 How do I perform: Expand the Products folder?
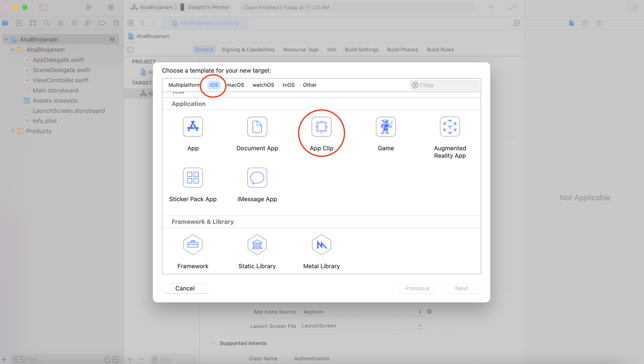[x=12, y=131]
